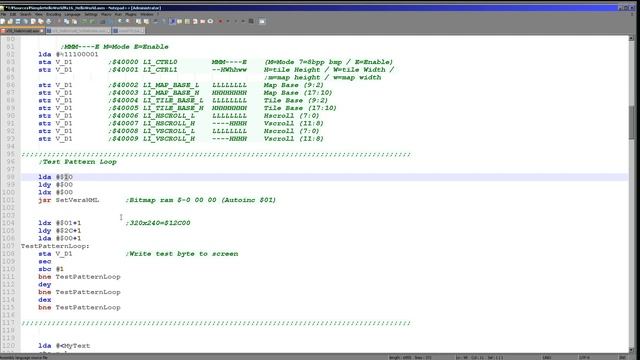The image size is (640, 360).
Task: Click 'ldy #$2C+1' on line 105
Action: tap(60, 231)
